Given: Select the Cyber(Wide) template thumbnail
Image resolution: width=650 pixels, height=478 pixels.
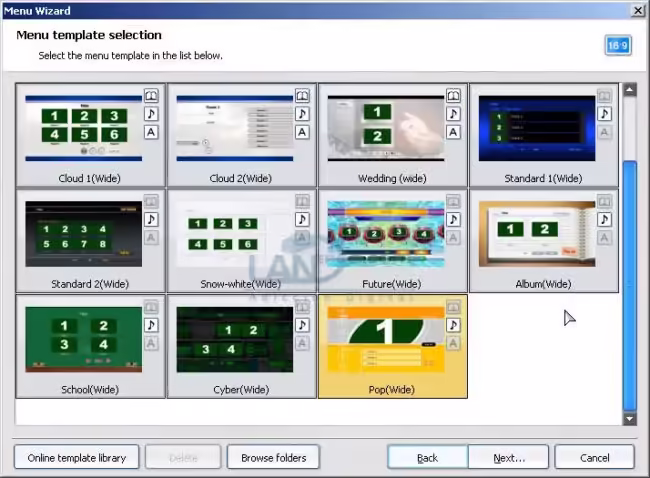Looking at the screenshot, I should [x=235, y=340].
